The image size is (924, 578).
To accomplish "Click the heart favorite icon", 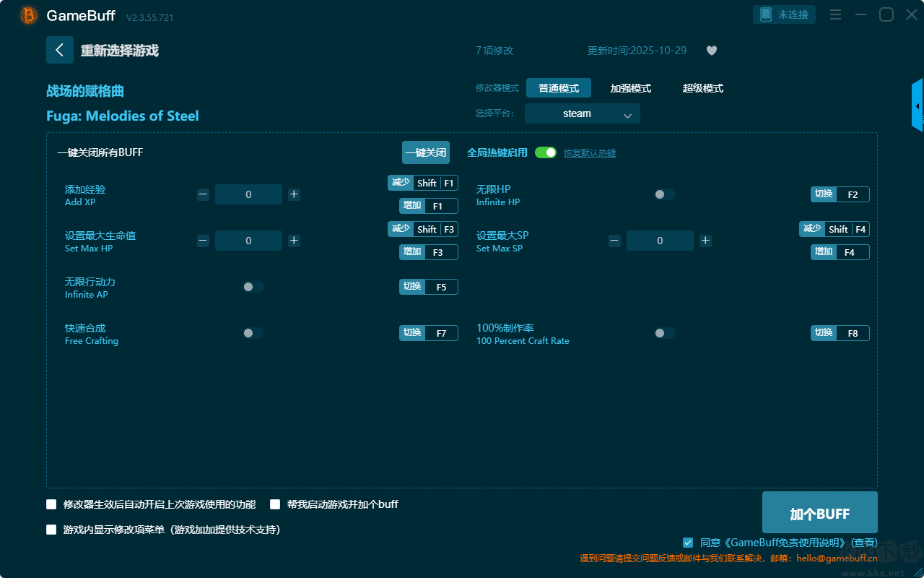I will [712, 51].
